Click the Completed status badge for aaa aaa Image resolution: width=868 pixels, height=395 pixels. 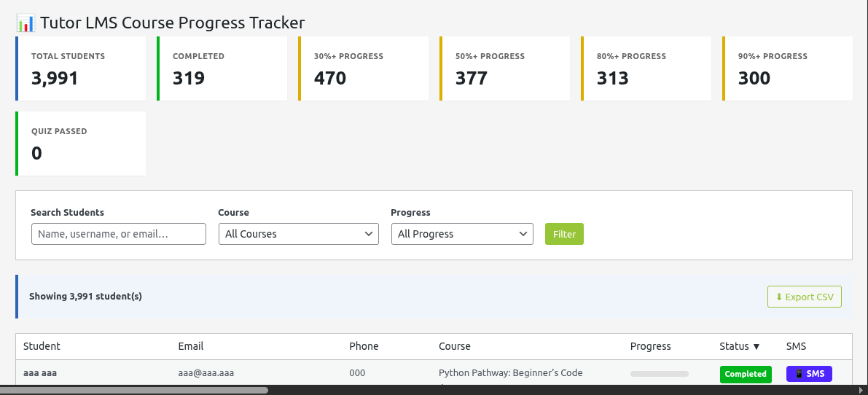pyautogui.click(x=745, y=374)
